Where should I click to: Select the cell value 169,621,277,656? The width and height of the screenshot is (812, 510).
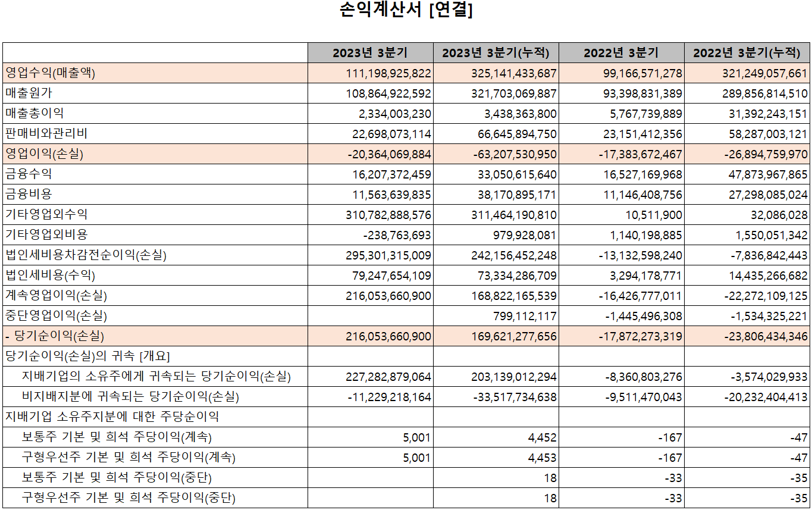(x=515, y=337)
